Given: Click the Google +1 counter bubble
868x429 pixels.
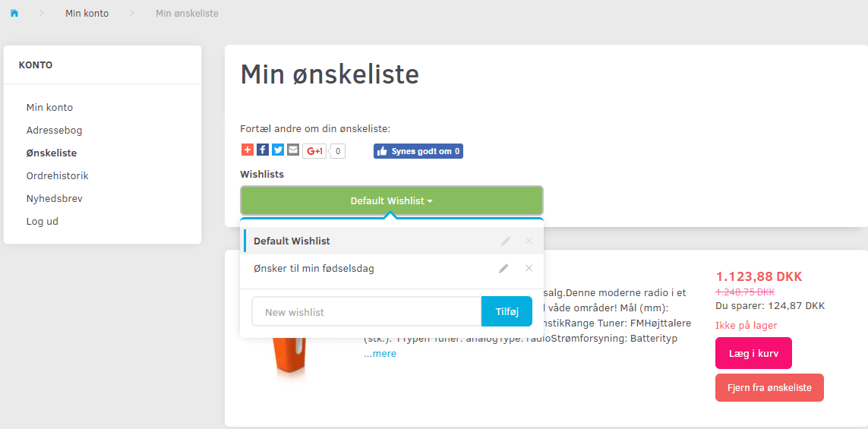Looking at the screenshot, I should pyautogui.click(x=338, y=150).
